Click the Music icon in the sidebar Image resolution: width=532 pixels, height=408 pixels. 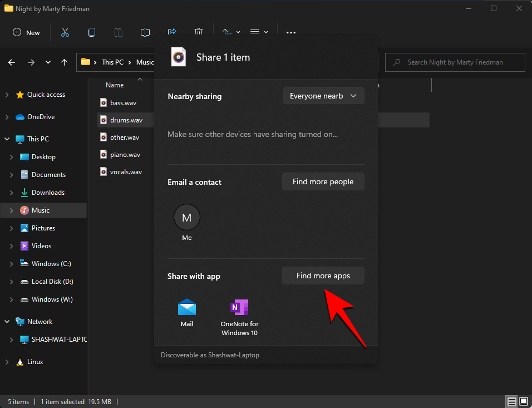[24, 210]
